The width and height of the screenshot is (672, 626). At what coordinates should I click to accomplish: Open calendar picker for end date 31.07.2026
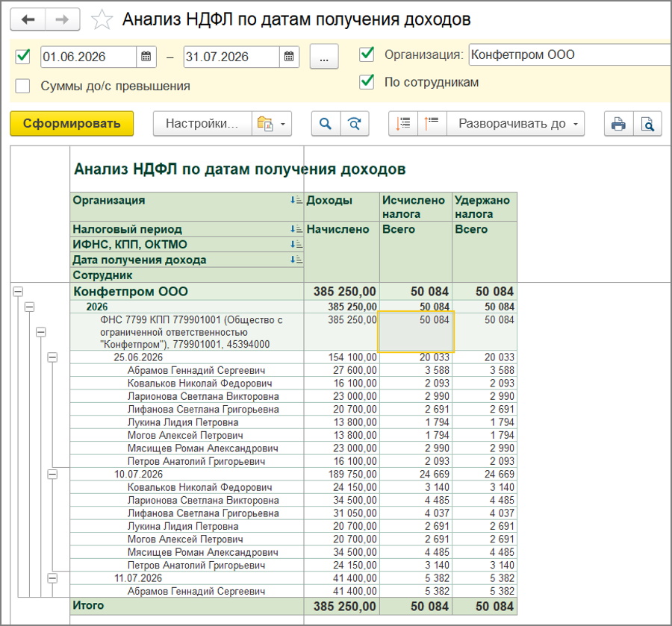point(289,57)
